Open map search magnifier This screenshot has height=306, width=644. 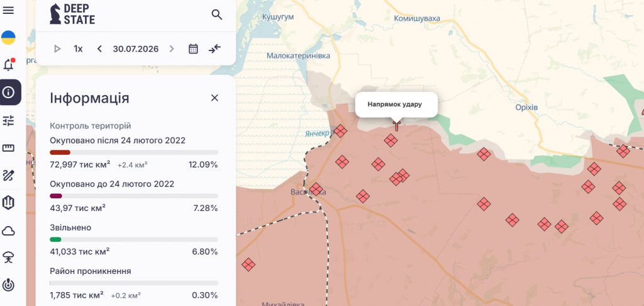(217, 15)
